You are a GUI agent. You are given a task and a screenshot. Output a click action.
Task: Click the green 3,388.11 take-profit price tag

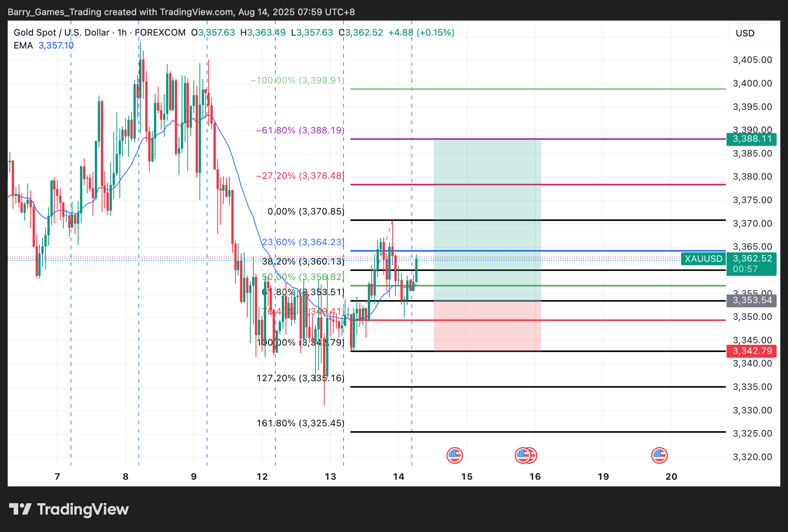tap(751, 139)
